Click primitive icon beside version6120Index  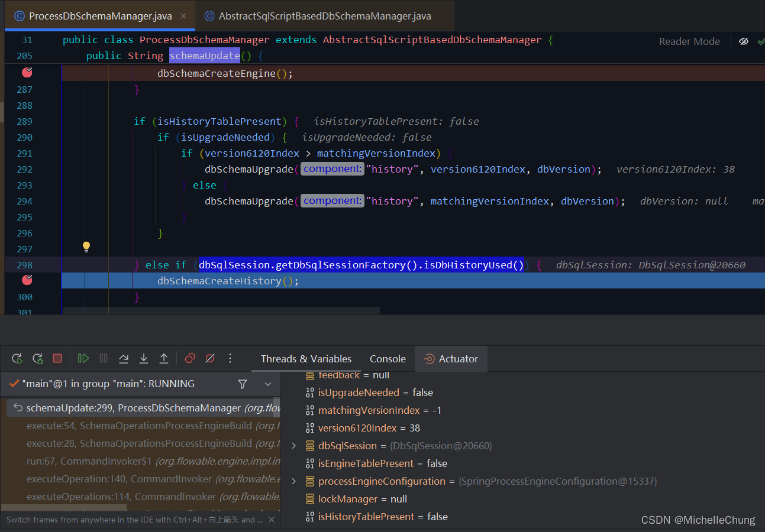pos(309,428)
